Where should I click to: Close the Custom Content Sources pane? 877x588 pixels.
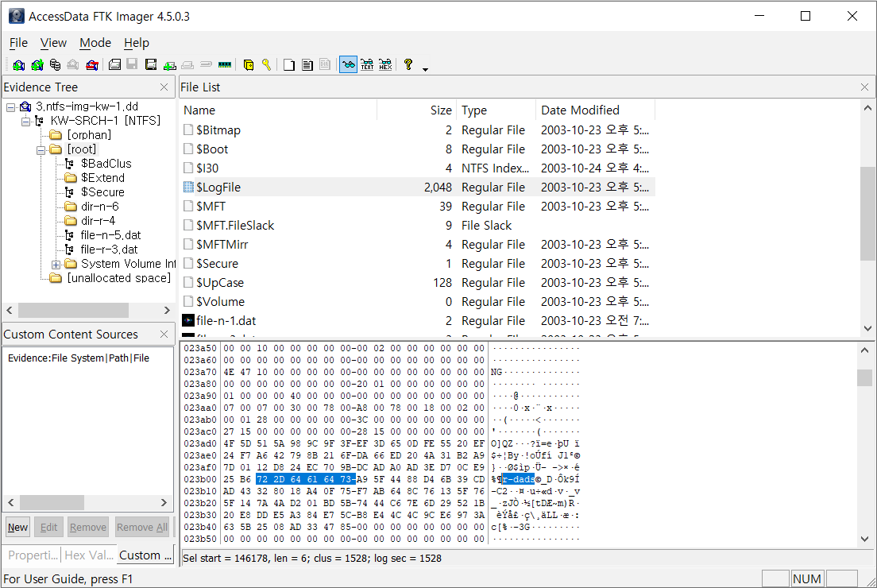[x=164, y=334]
